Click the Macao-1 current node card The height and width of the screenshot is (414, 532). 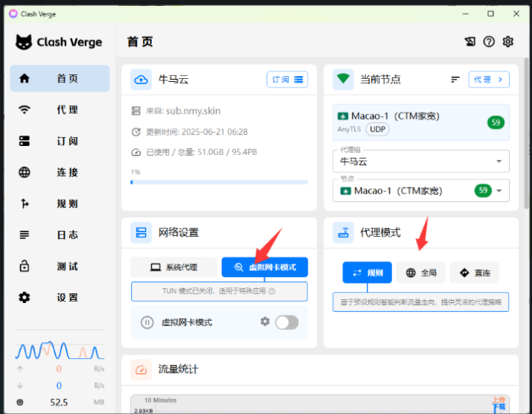click(421, 122)
